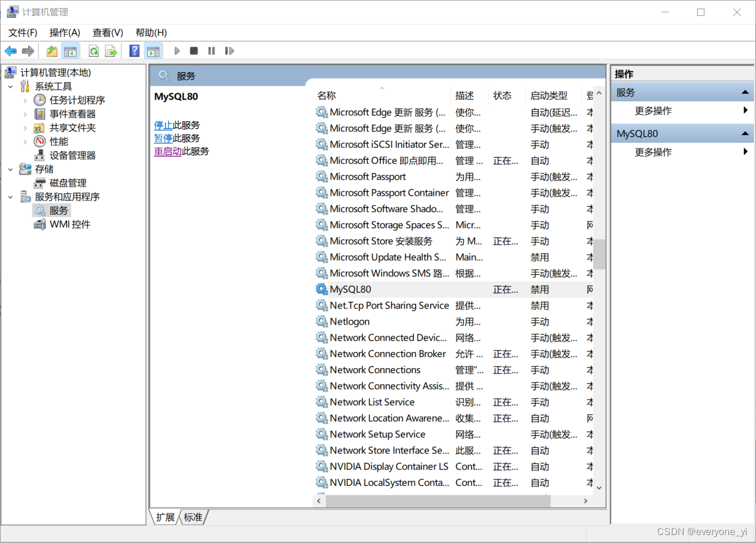Image resolution: width=756 pixels, height=543 pixels.
Task: Collapse the MySQL80 section in the 操作 pane
Action: point(745,134)
